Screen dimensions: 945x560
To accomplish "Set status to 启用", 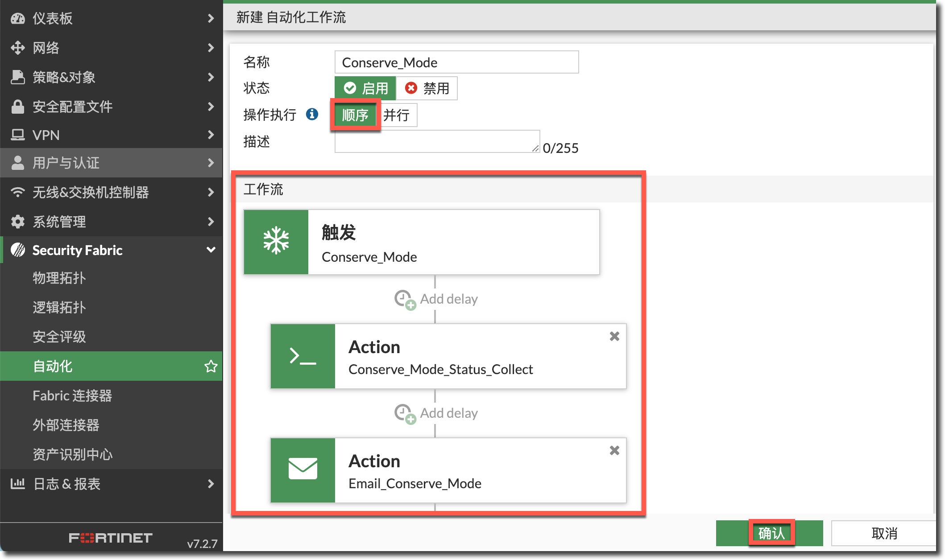I will (365, 88).
